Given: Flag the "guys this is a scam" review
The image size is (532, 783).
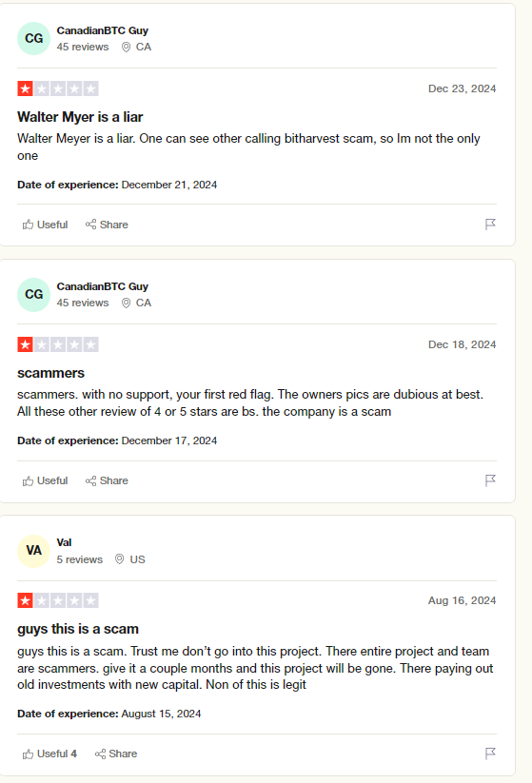Looking at the screenshot, I should (x=490, y=754).
